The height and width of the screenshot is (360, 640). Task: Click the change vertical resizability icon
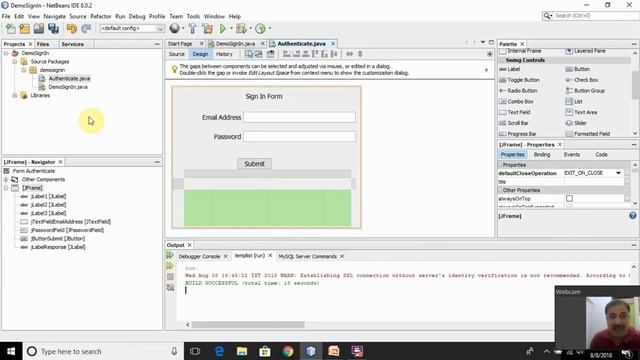[360, 54]
